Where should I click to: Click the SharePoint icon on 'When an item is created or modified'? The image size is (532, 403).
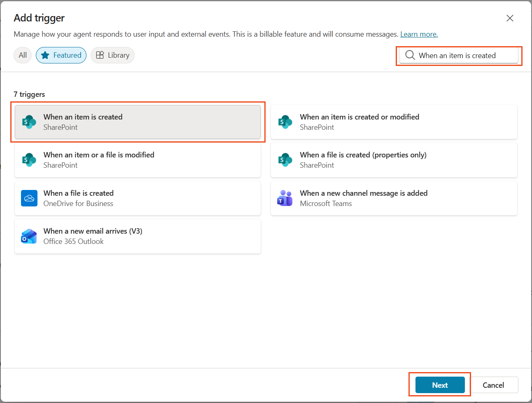(x=285, y=122)
